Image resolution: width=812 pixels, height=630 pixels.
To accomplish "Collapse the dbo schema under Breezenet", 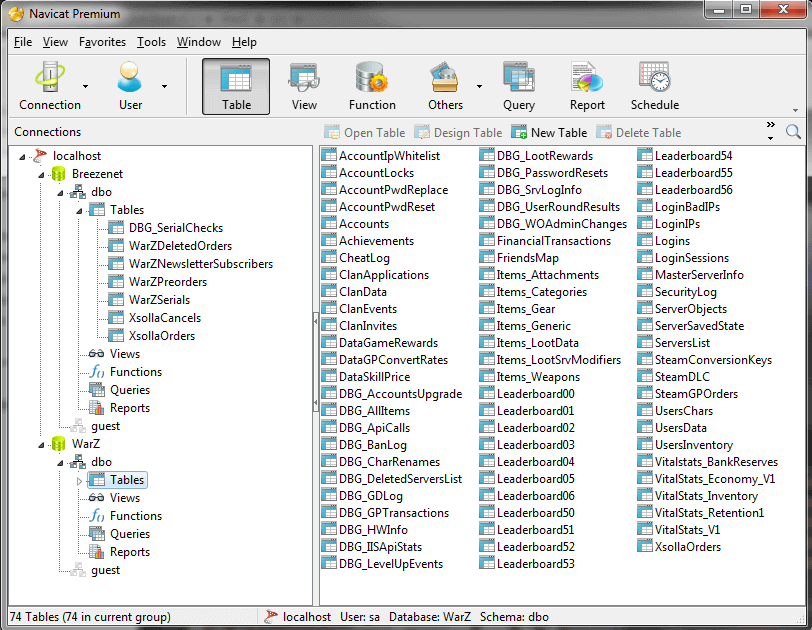I will 61,193.
